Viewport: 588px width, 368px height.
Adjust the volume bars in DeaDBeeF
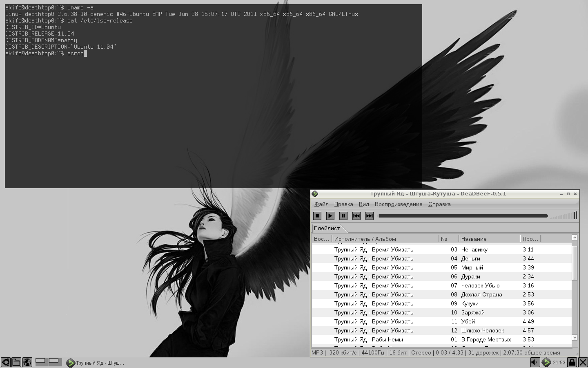563,215
